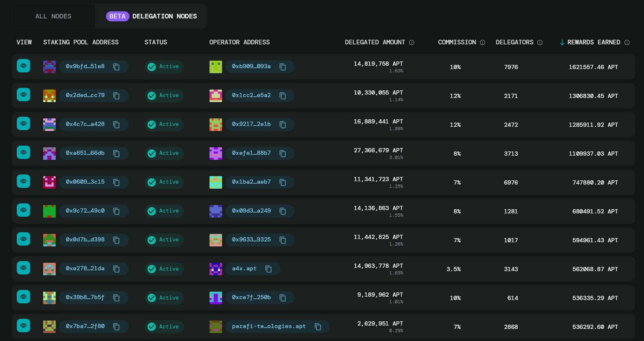The width and height of the screenshot is (644, 341).
Task: Click eye button for pool 0x7ba7…2f80
Action: [x=23, y=326]
